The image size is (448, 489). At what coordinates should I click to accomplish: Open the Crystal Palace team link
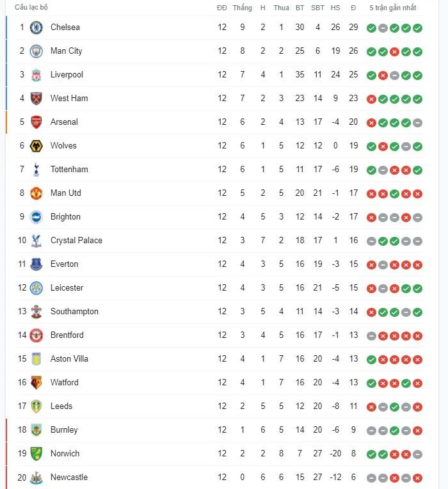click(76, 241)
